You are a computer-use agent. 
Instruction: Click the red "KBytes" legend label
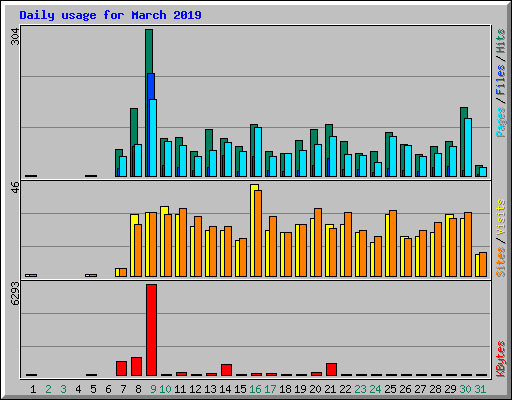pyautogui.click(x=501, y=359)
